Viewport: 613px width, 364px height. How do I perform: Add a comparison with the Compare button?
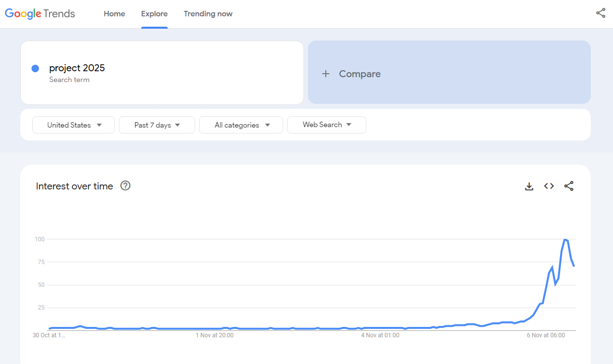[x=449, y=72]
